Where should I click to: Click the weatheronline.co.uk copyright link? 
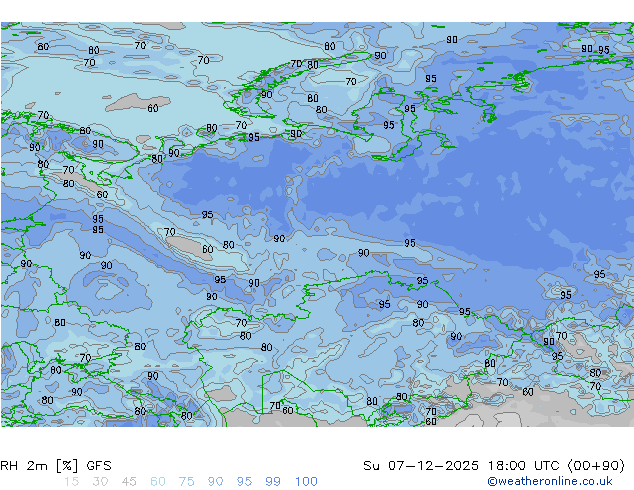(549, 481)
